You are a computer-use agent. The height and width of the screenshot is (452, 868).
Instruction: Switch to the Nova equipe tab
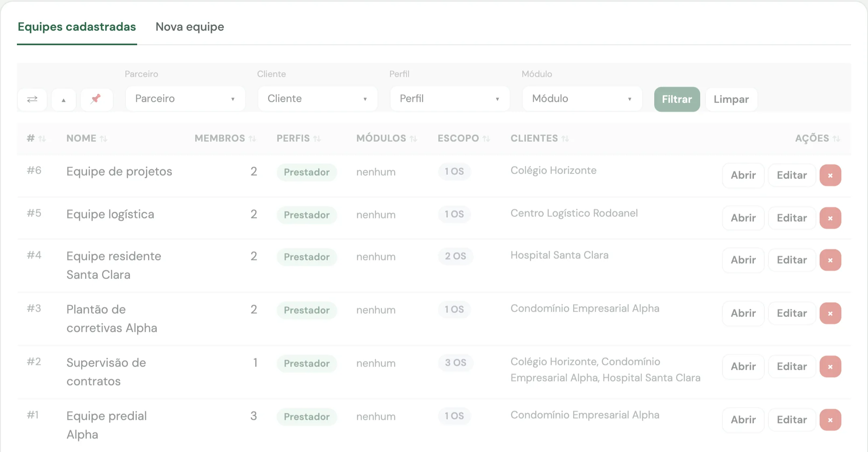190,27
